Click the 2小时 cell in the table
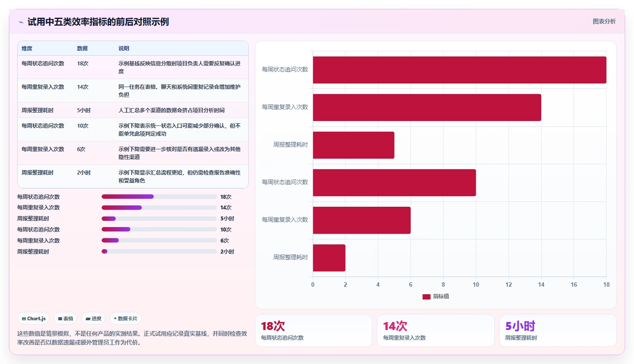Image resolution: width=634 pixels, height=364 pixels. (x=84, y=173)
